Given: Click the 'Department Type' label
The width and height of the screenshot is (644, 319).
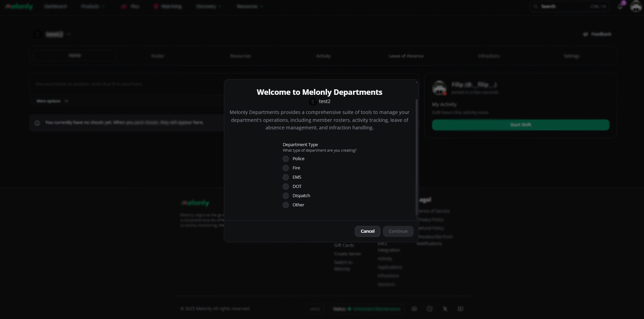Looking at the screenshot, I should (300, 145).
